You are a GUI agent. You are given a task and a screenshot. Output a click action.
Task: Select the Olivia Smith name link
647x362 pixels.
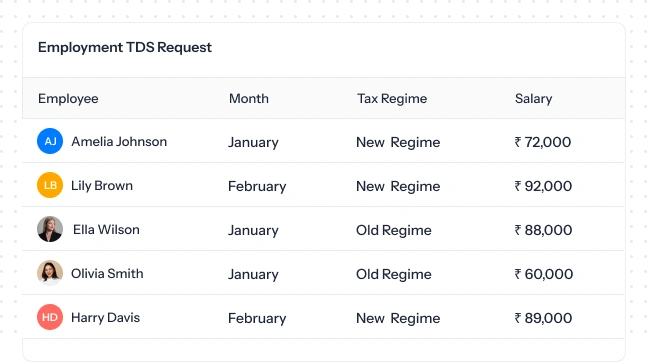pos(107,273)
